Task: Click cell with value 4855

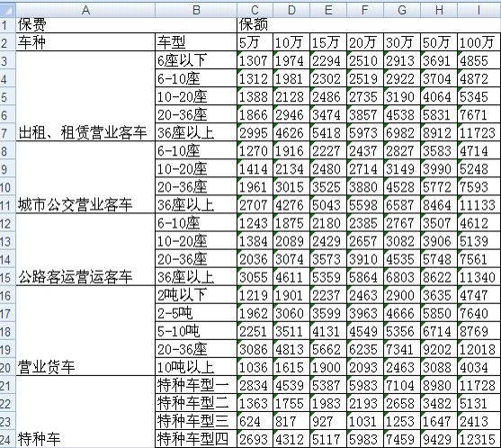Action: 479,60
